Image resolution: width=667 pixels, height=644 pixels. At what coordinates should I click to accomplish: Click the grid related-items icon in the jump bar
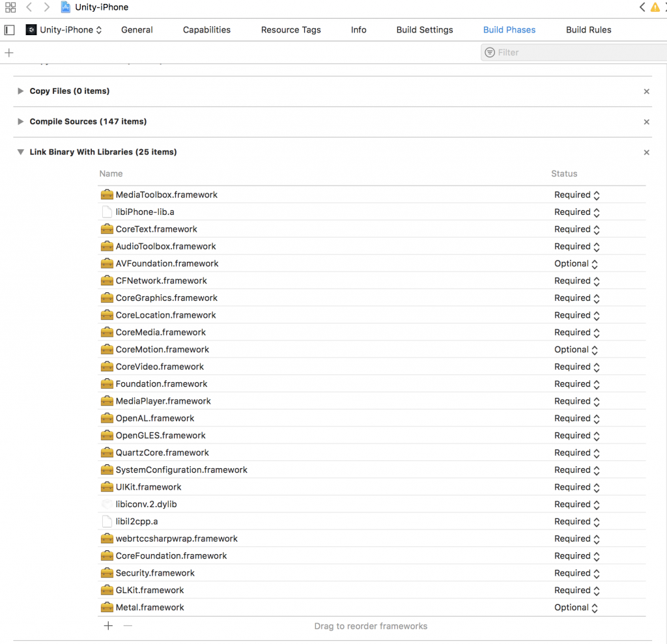(x=10, y=7)
